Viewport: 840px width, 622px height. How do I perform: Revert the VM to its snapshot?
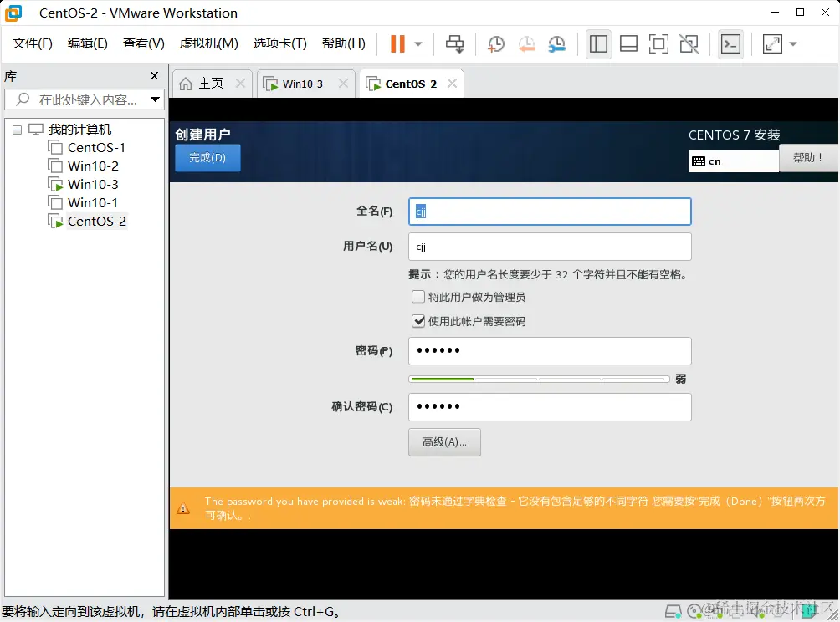526,43
